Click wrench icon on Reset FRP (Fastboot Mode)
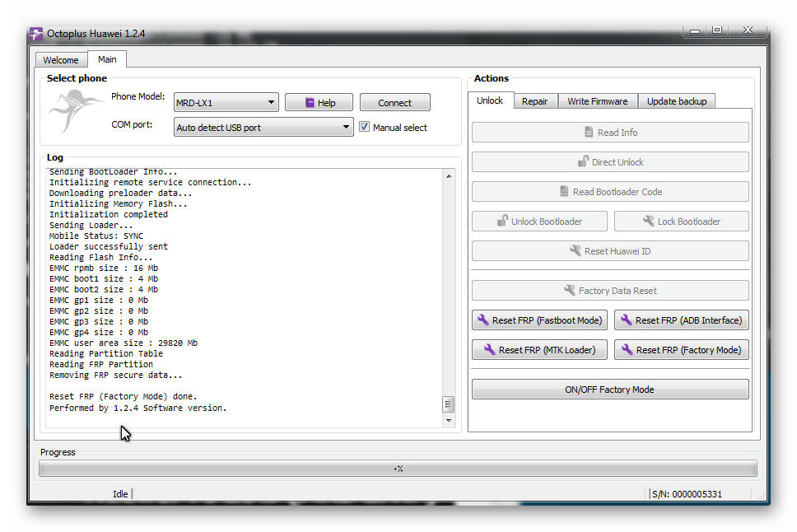Viewport: 797px width, 532px height. [482, 320]
